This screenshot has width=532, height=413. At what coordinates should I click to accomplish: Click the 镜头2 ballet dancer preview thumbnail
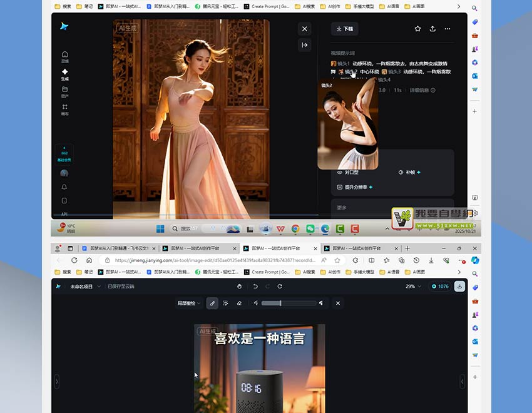pyautogui.click(x=347, y=128)
